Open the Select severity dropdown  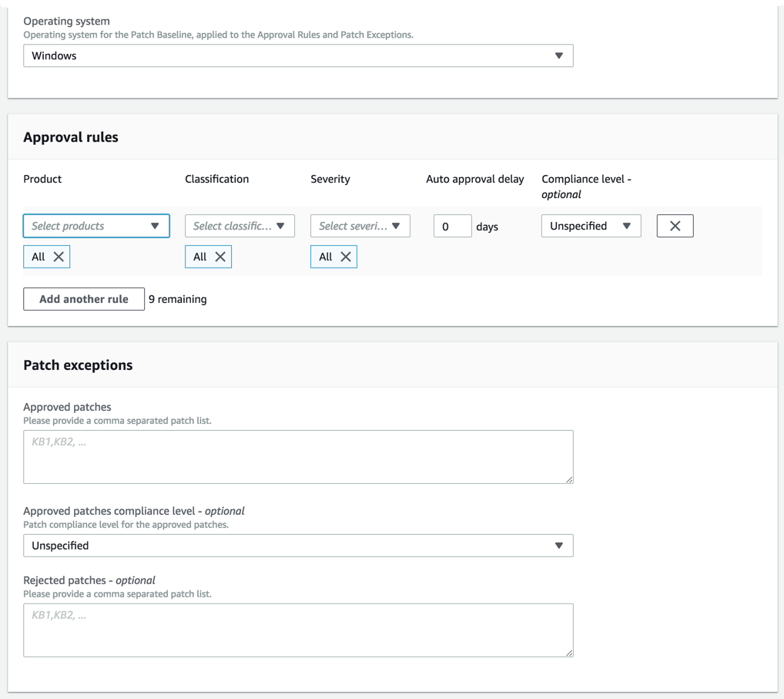point(360,226)
